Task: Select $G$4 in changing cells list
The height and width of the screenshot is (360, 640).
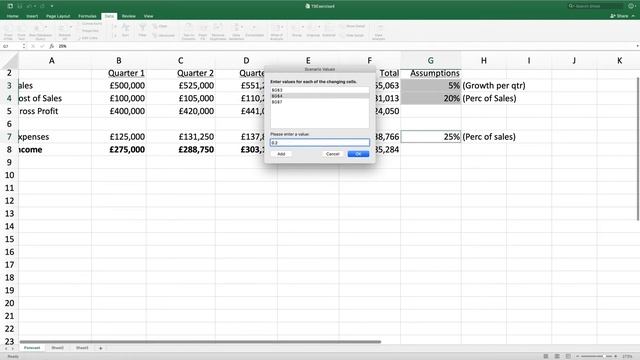Action: click(x=320, y=96)
